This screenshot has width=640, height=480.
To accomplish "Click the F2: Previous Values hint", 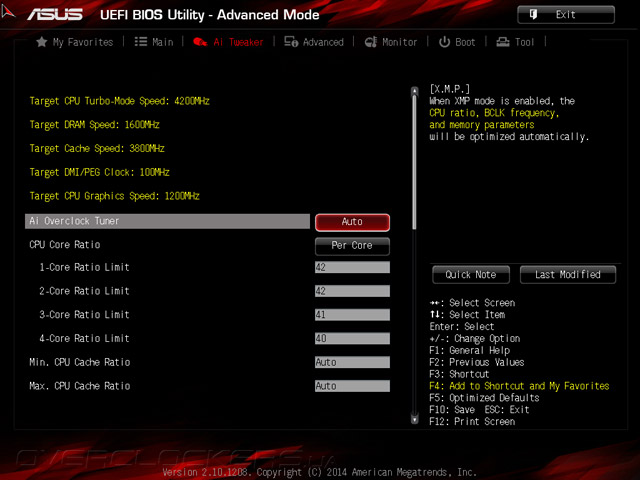I will [x=477, y=362].
